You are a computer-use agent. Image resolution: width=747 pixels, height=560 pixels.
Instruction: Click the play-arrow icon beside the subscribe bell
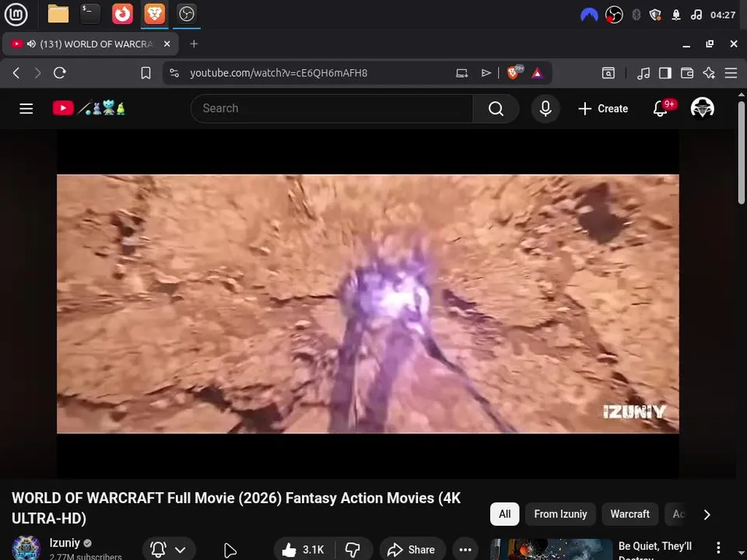(x=230, y=550)
